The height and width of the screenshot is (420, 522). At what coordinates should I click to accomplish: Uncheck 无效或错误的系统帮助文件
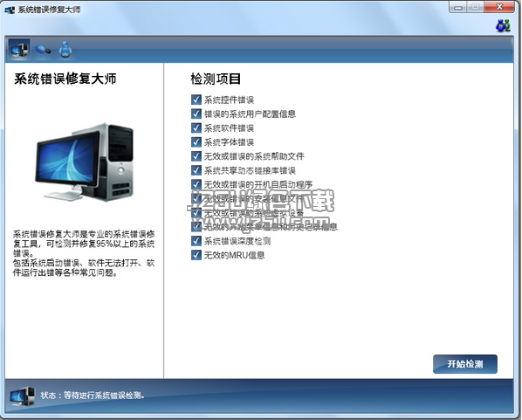click(196, 156)
